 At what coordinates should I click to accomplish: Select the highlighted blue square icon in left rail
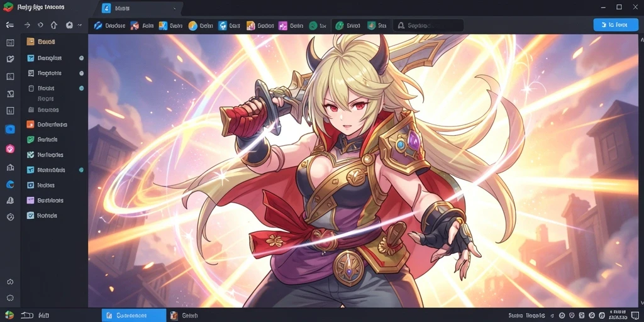(10, 130)
